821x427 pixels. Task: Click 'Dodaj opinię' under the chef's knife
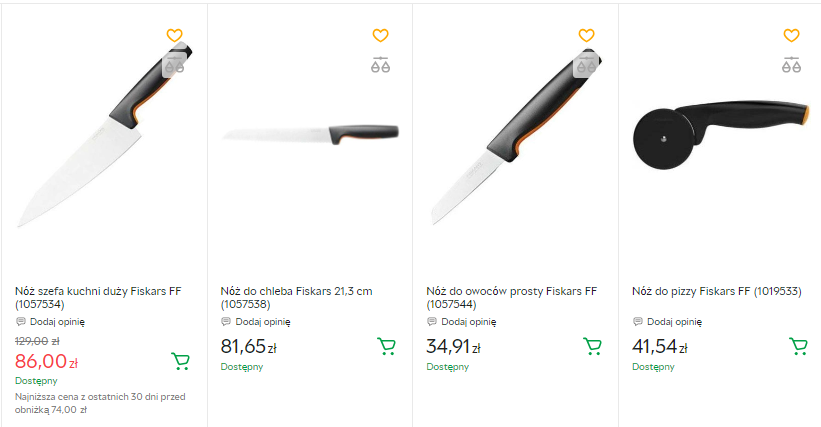pos(57,322)
